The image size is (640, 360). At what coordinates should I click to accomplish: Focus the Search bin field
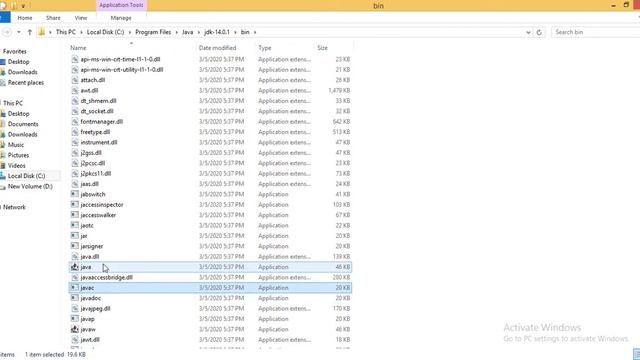[x=596, y=32]
